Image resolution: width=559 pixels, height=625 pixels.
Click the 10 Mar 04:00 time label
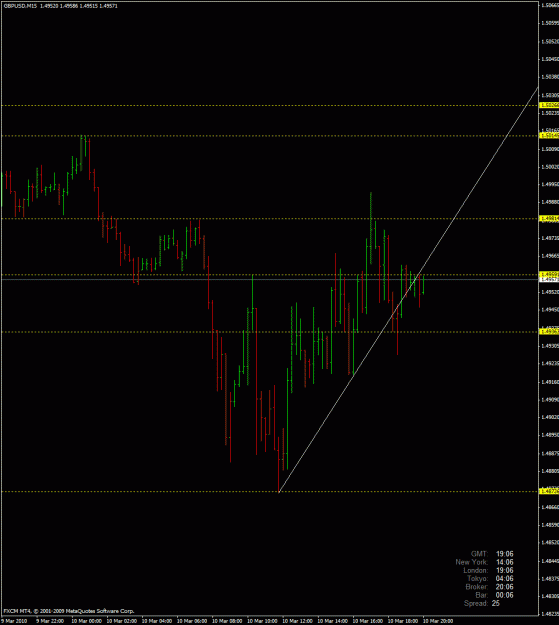coord(156,621)
